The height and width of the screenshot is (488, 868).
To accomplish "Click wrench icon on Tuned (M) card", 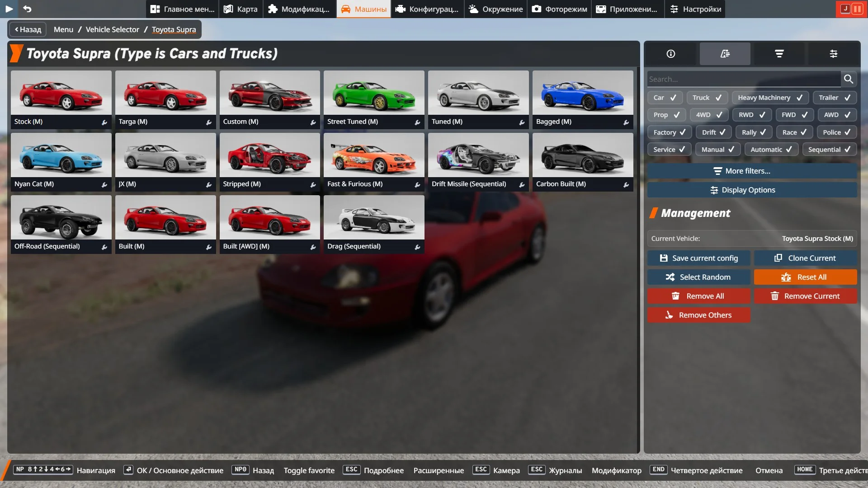I will pyautogui.click(x=522, y=122).
